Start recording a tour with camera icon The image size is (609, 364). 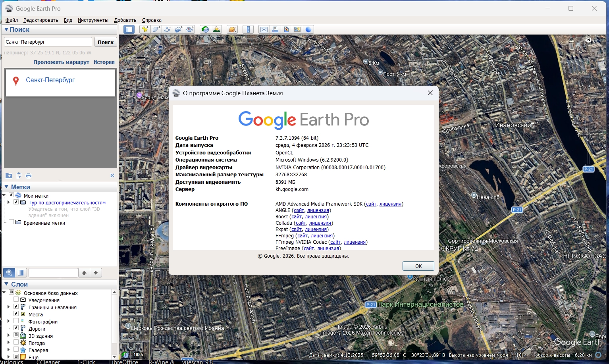point(190,29)
